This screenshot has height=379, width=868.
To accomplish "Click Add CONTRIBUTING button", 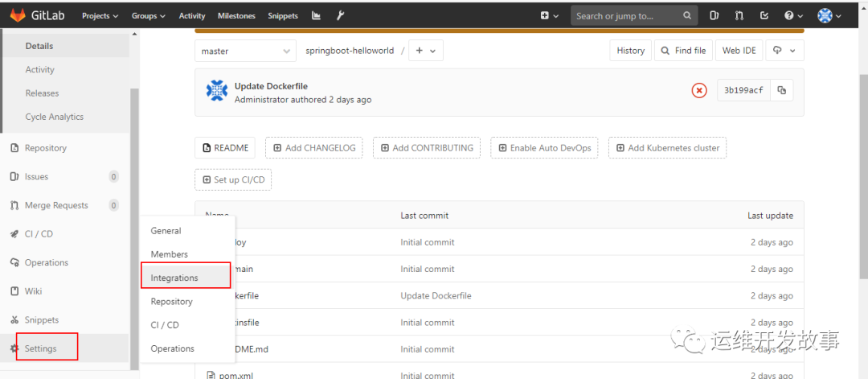I will point(427,148).
